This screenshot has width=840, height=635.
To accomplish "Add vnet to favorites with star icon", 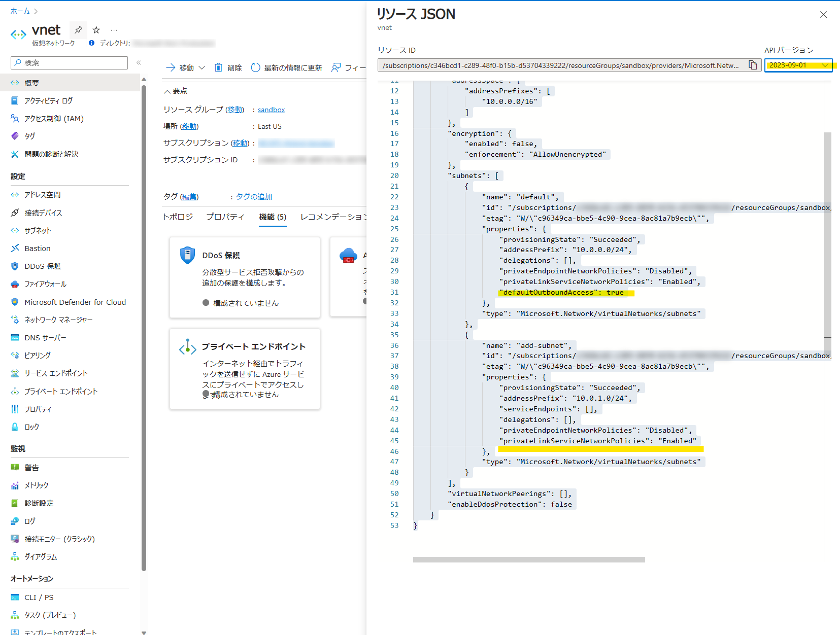I will [x=96, y=30].
